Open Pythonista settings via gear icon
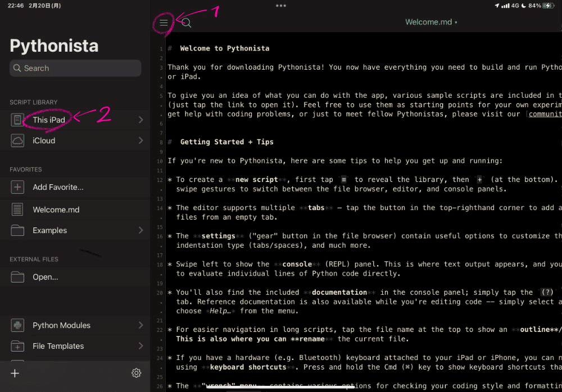Image resolution: width=562 pixels, height=392 pixels. coord(136,372)
